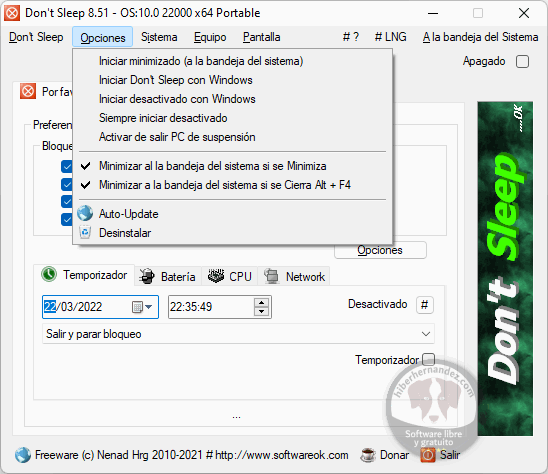This screenshot has height=474, width=548.
Task: Increase the time with the up arrow
Action: point(261,302)
